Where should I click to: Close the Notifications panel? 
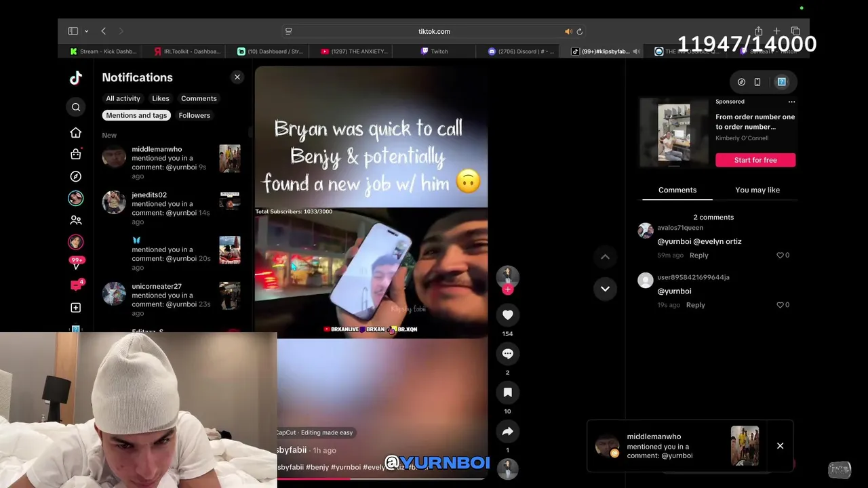click(237, 77)
